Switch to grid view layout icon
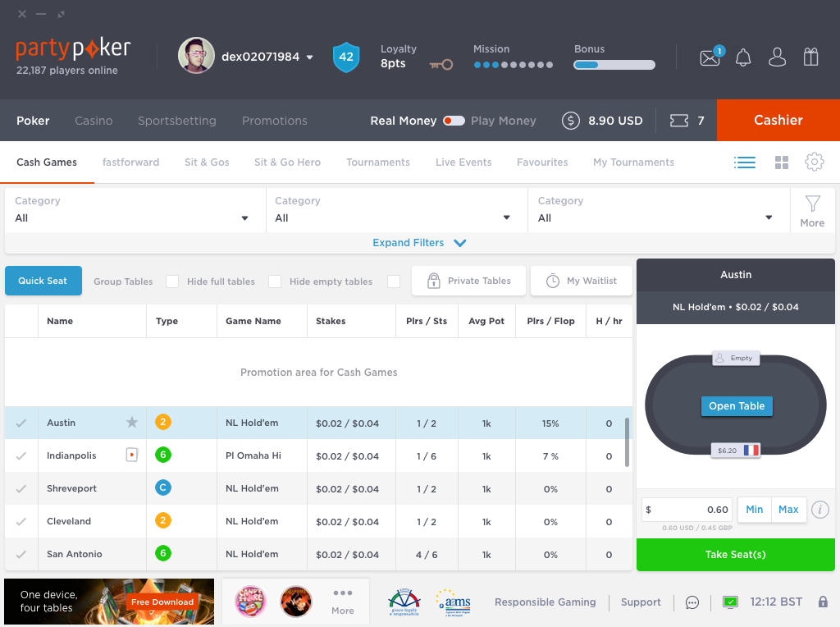This screenshot has width=840, height=627. 781,162
